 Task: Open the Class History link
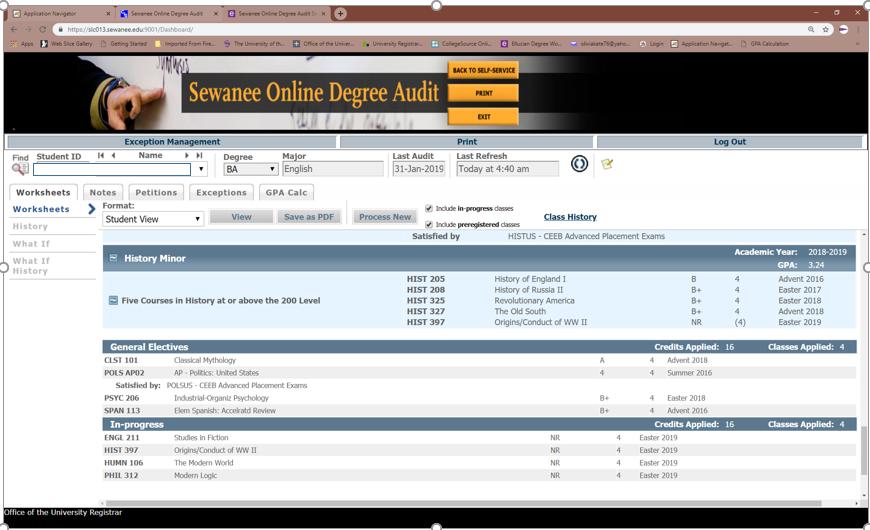coord(570,217)
